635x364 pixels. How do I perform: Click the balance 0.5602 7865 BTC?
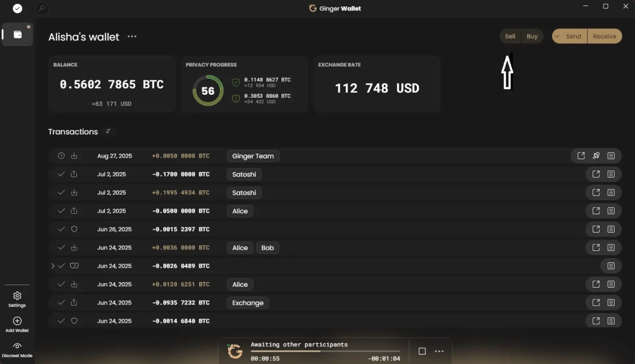pyautogui.click(x=112, y=84)
